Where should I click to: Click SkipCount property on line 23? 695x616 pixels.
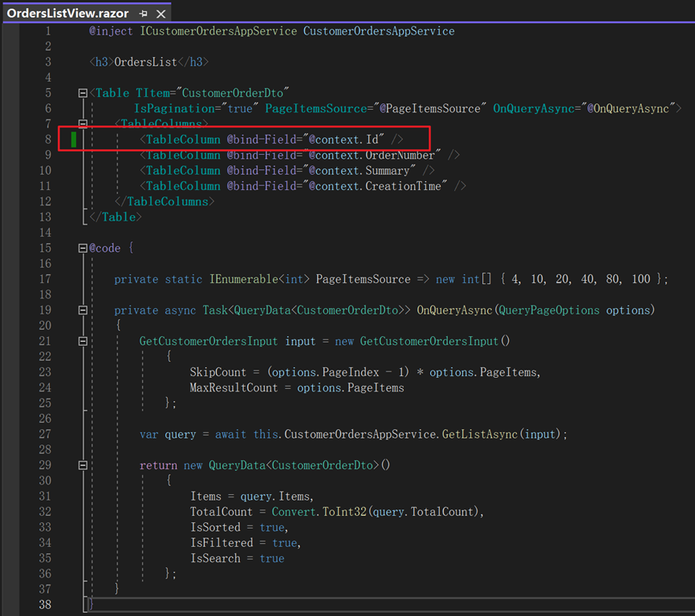coord(218,372)
